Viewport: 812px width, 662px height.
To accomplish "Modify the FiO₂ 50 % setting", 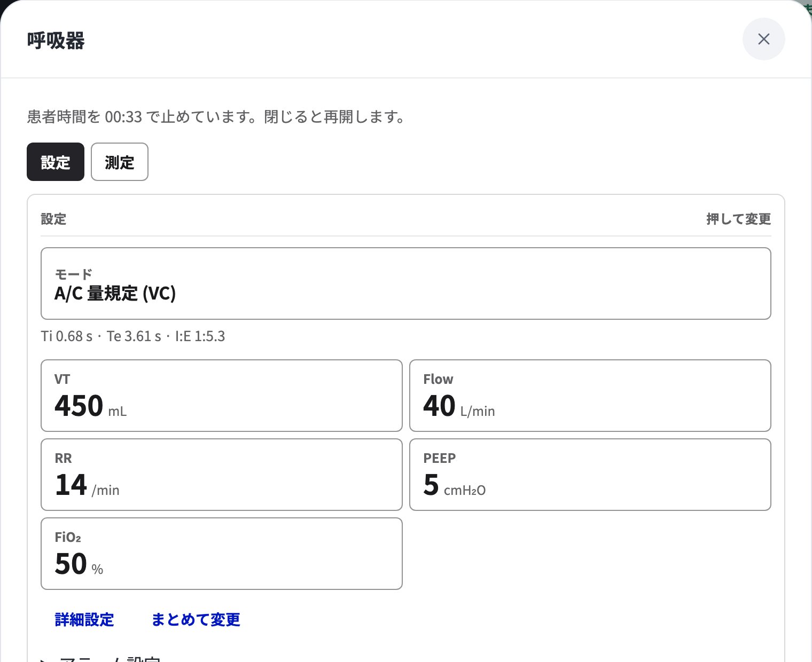I will 222,554.
